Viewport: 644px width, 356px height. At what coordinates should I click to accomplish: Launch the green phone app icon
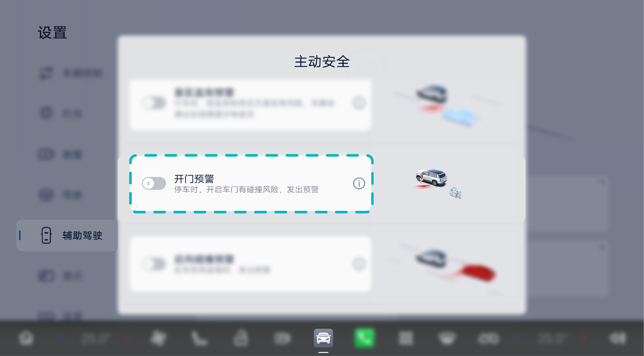pyautogui.click(x=364, y=338)
